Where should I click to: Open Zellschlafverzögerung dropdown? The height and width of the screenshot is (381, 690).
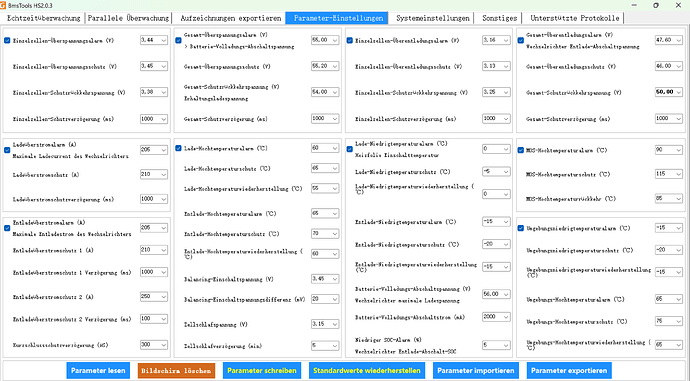click(x=325, y=346)
